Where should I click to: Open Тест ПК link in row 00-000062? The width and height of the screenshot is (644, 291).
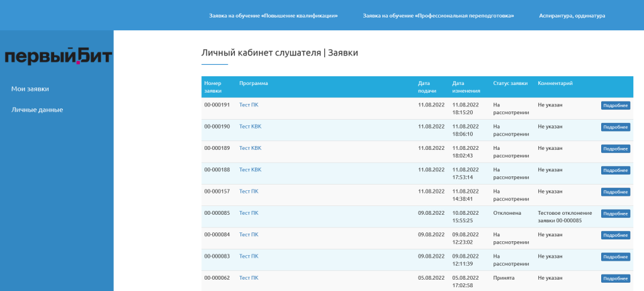tap(249, 278)
